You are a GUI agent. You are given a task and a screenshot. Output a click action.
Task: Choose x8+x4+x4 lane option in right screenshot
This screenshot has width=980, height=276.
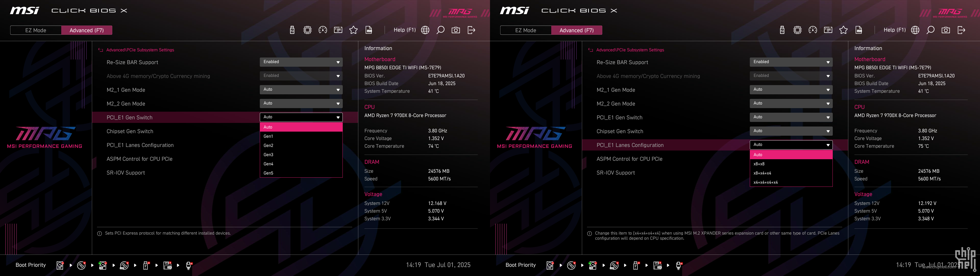791,173
